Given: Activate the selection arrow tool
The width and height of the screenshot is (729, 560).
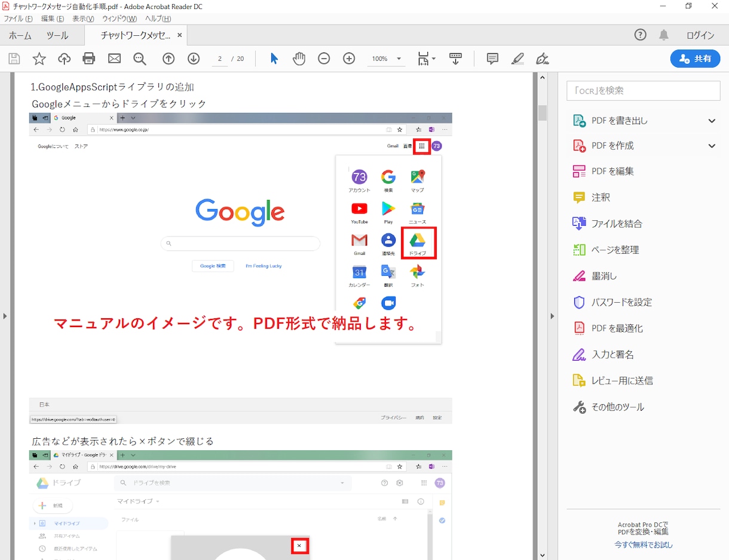Looking at the screenshot, I should (x=274, y=59).
